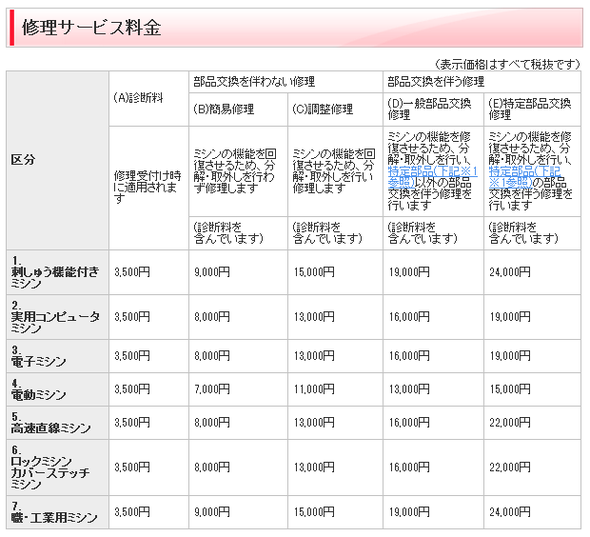Select the 電子ミシン row label
590x537 pixels.
(x=38, y=356)
